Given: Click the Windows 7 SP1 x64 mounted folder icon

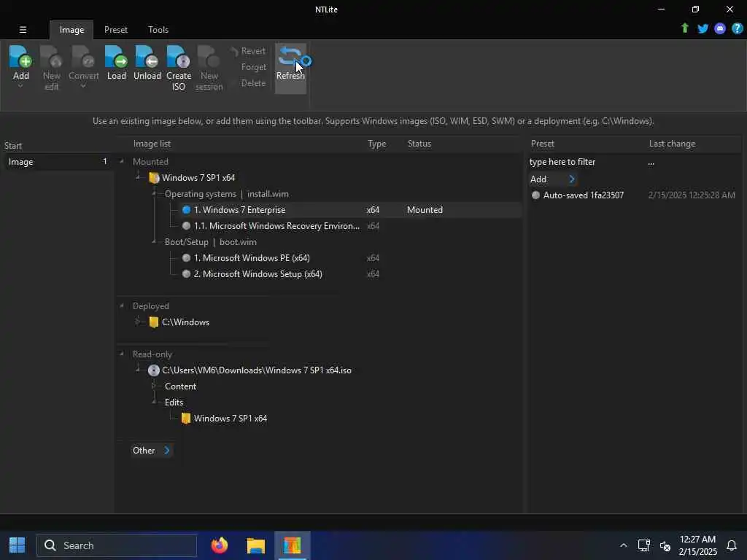Looking at the screenshot, I should click(x=154, y=178).
